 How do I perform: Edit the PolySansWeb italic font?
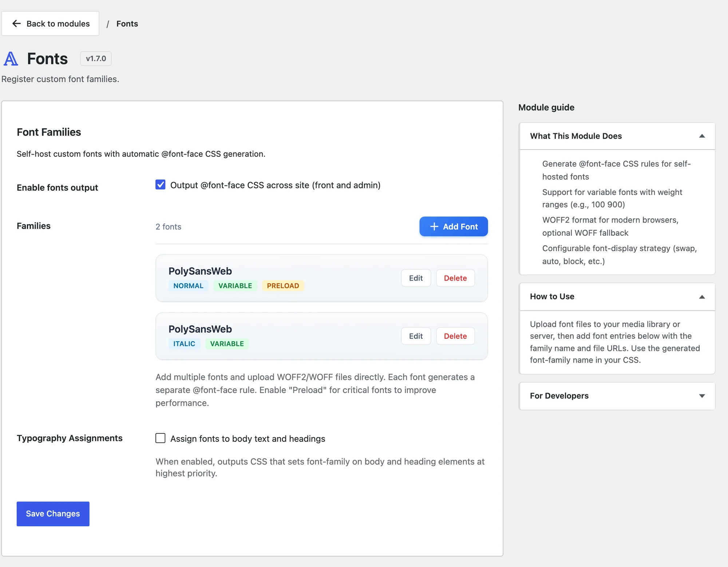point(416,336)
